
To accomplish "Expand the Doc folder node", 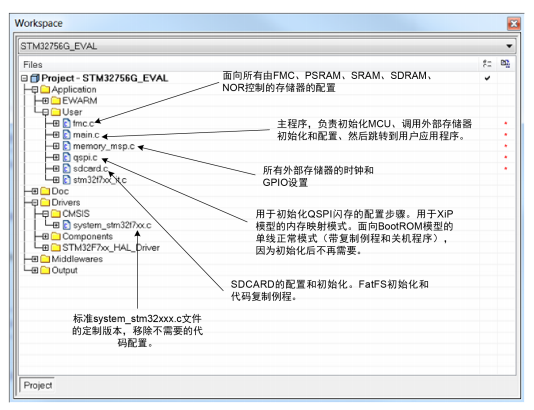I will click(35, 191).
